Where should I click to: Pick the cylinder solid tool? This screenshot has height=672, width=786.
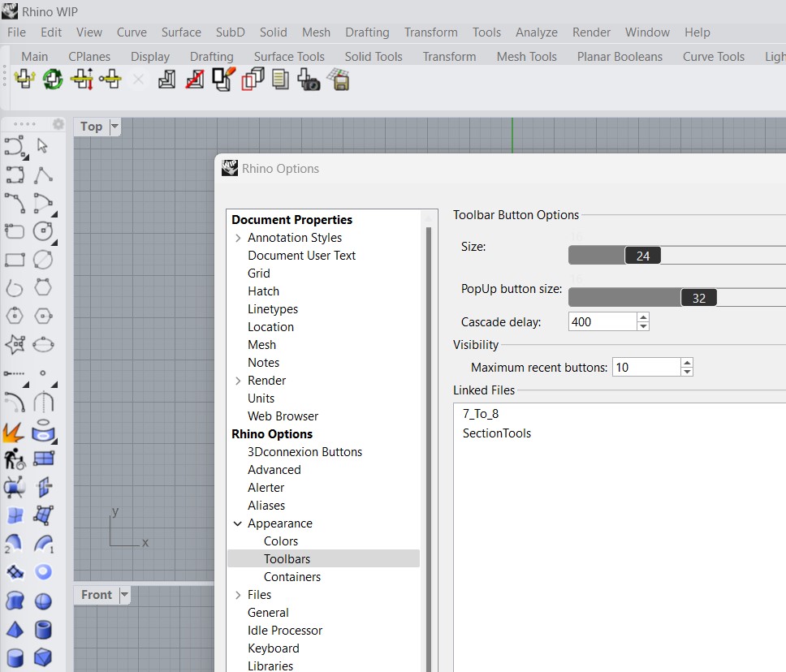click(15, 658)
